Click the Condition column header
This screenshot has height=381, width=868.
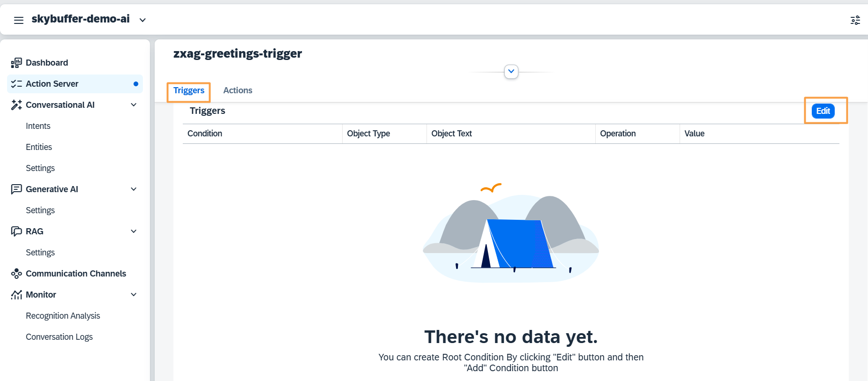click(x=262, y=134)
